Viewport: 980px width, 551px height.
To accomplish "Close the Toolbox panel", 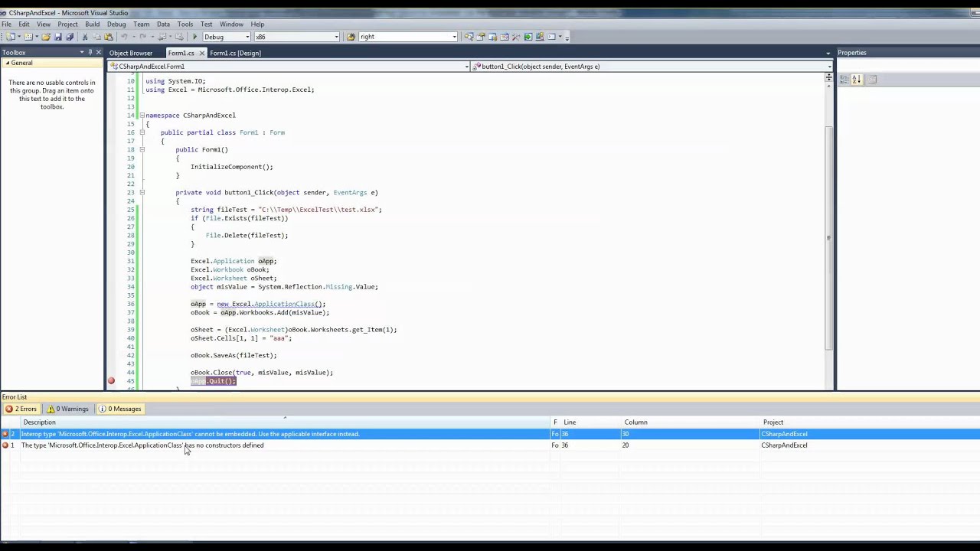I will click(98, 52).
